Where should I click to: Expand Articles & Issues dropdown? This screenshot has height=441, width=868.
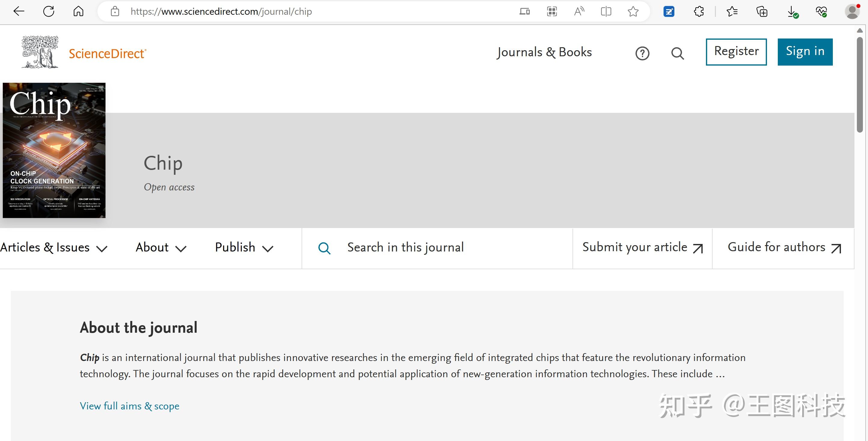pos(54,248)
